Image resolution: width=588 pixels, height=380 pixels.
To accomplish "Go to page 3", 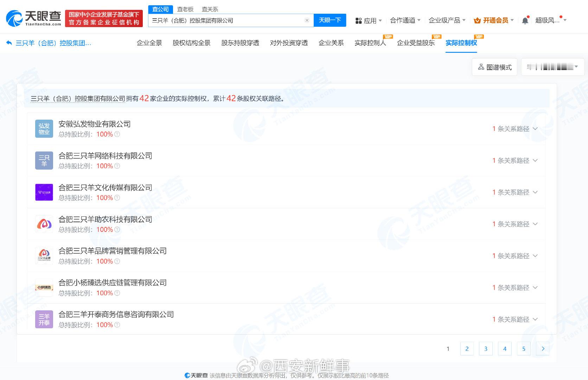I will click(486, 349).
